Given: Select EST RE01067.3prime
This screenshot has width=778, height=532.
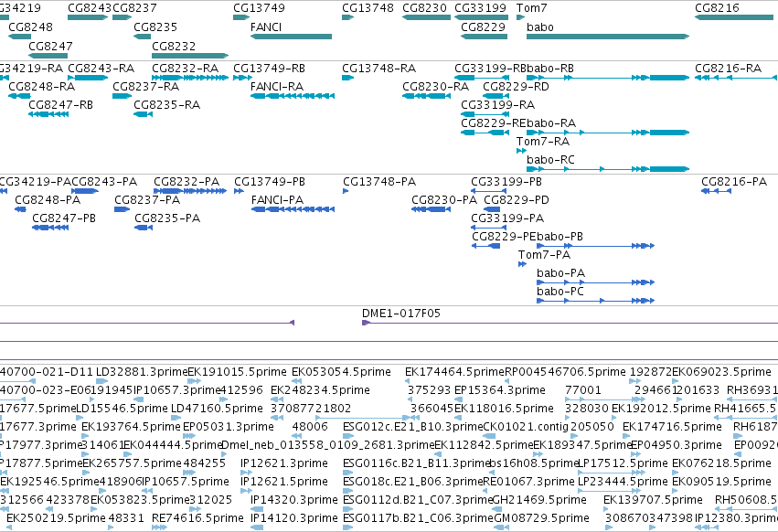Looking at the screenshot, I should [529, 482].
